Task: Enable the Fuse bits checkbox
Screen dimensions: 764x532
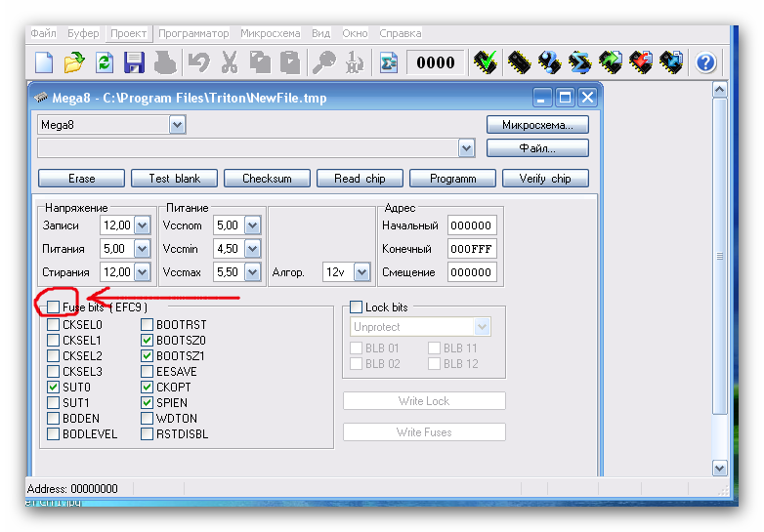Action: click(53, 307)
